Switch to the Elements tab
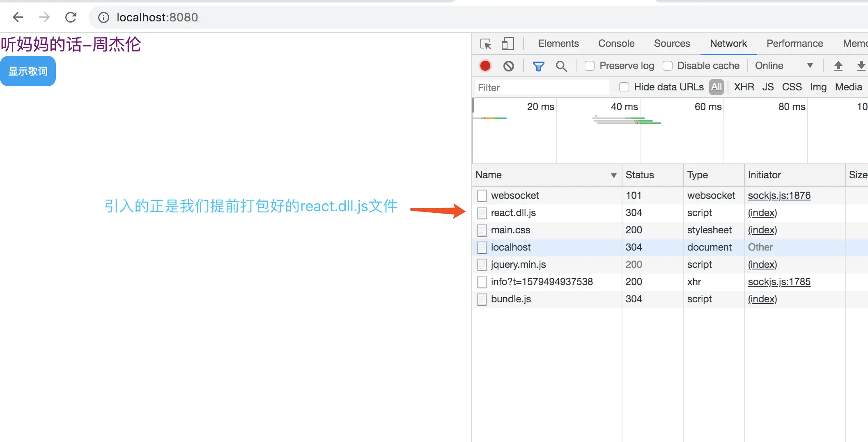 tap(558, 44)
